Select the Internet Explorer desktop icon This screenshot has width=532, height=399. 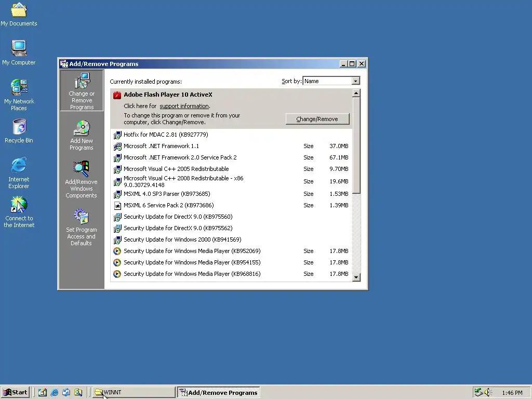tap(19, 172)
